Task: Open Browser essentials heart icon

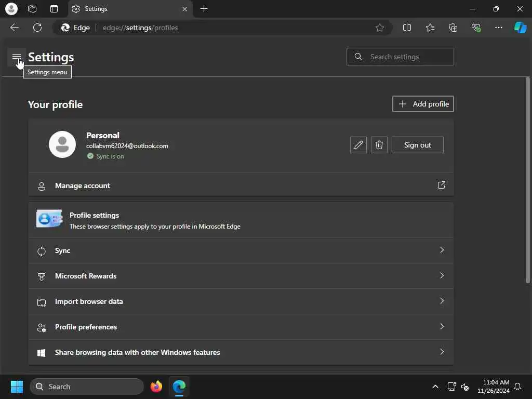Action: coord(476,28)
